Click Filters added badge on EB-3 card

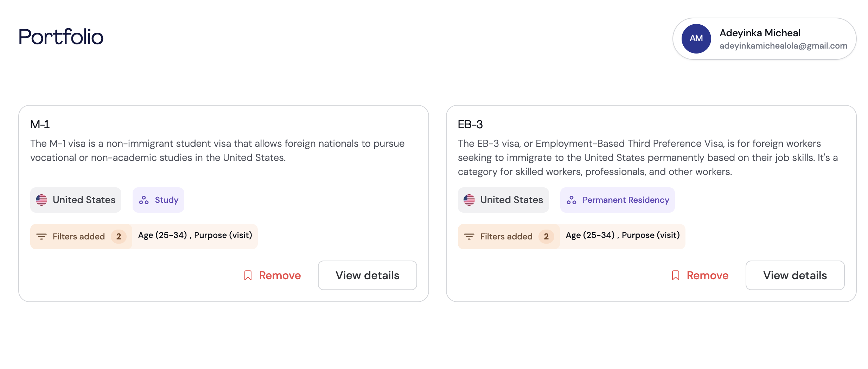coord(509,237)
